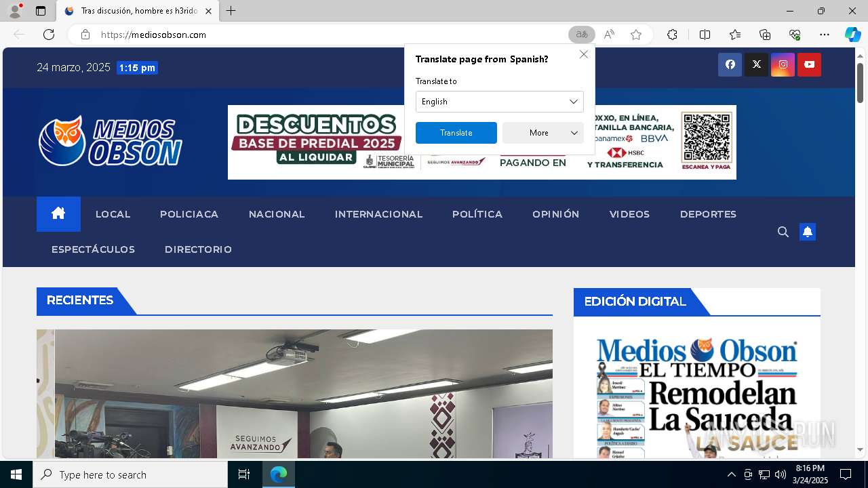The image size is (868, 488).
Task: Open the browser profile icon
Action: (14, 11)
